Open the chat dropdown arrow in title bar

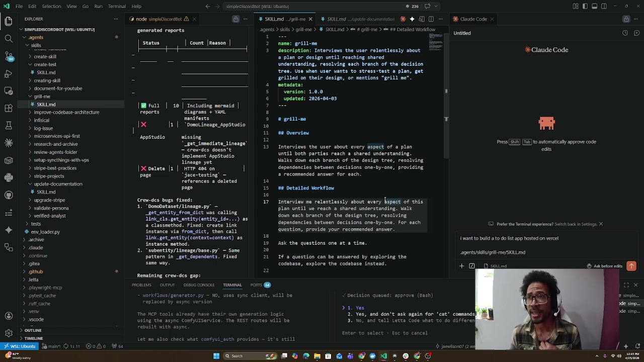437,6
